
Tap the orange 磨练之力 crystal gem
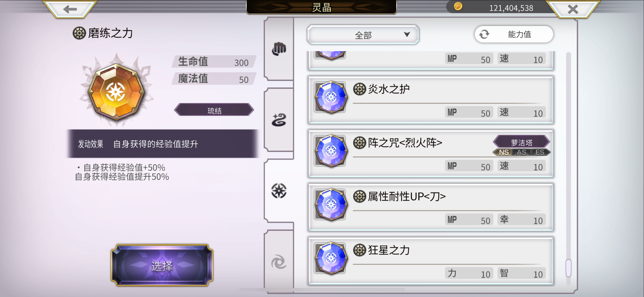click(116, 90)
